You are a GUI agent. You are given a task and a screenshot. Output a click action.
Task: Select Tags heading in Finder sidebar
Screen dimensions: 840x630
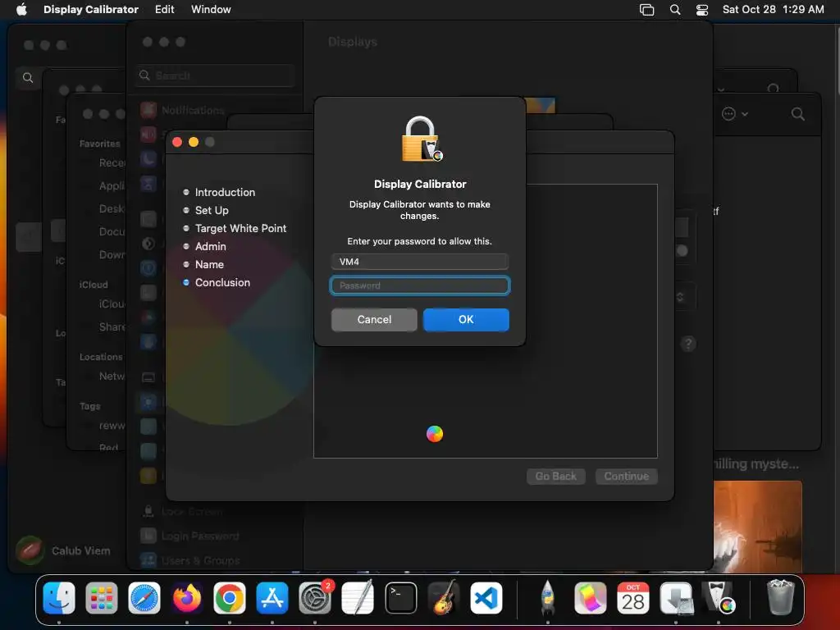click(x=89, y=406)
